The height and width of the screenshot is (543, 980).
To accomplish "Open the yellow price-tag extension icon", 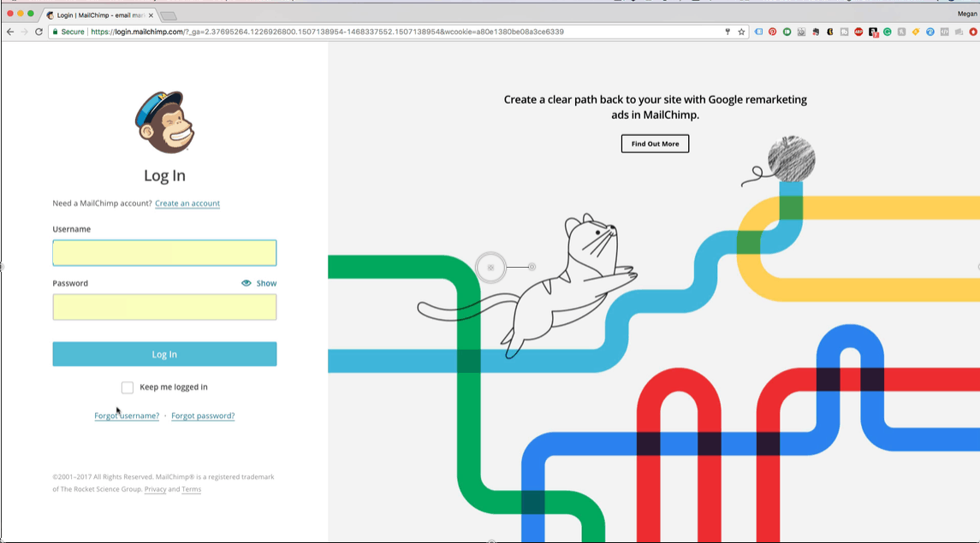I will pos(916,32).
